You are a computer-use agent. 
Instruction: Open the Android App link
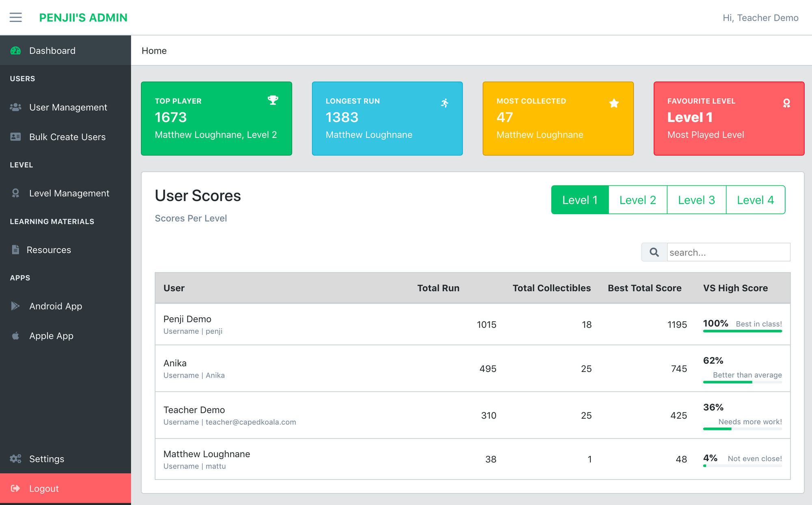65,306
